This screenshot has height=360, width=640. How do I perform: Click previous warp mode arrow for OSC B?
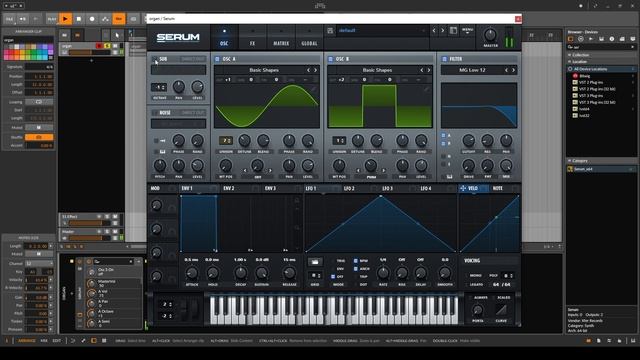tap(358, 170)
